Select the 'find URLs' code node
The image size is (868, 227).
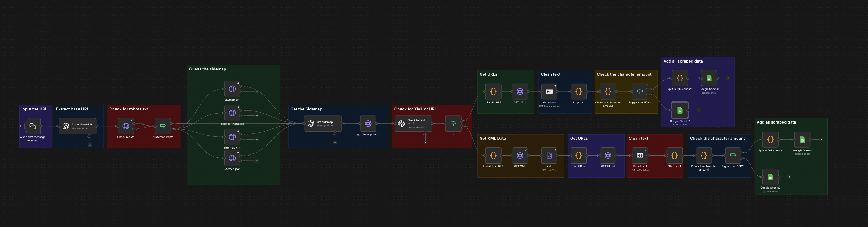click(x=578, y=156)
